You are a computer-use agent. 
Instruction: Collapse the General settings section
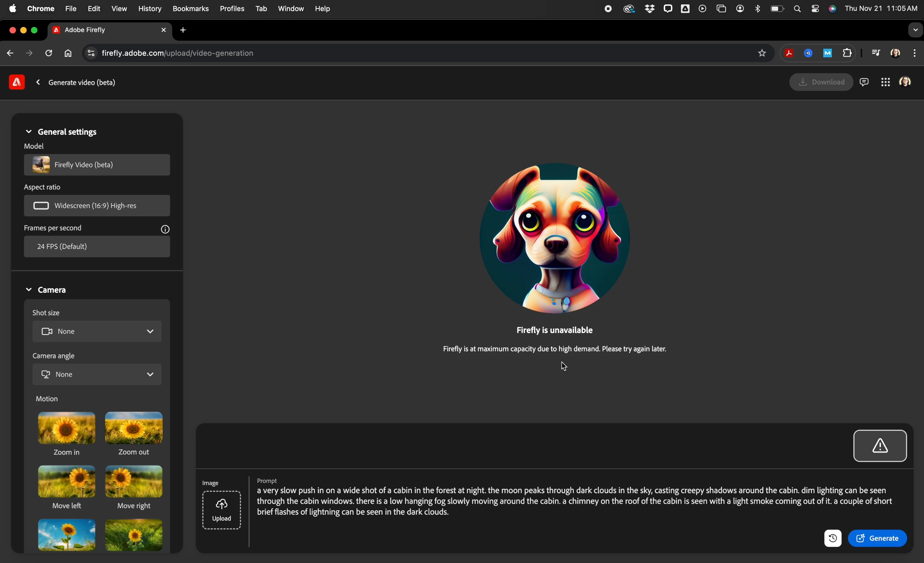click(x=28, y=132)
